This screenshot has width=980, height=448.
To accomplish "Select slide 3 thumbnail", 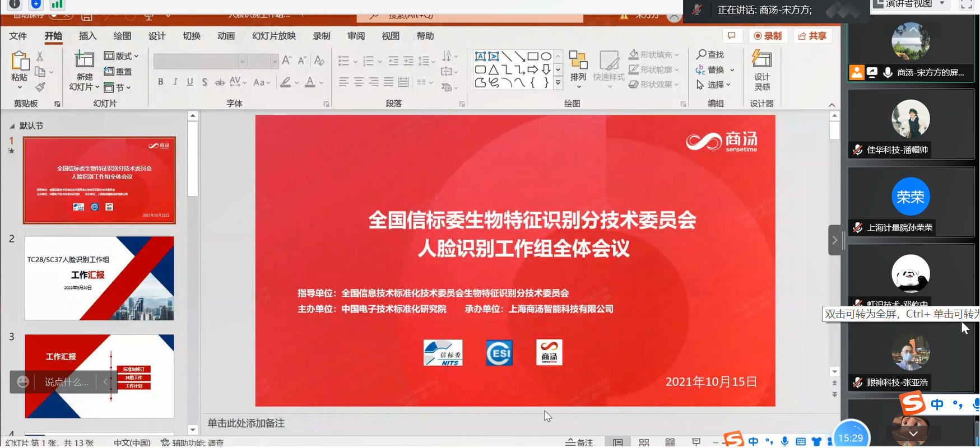I will [99, 376].
